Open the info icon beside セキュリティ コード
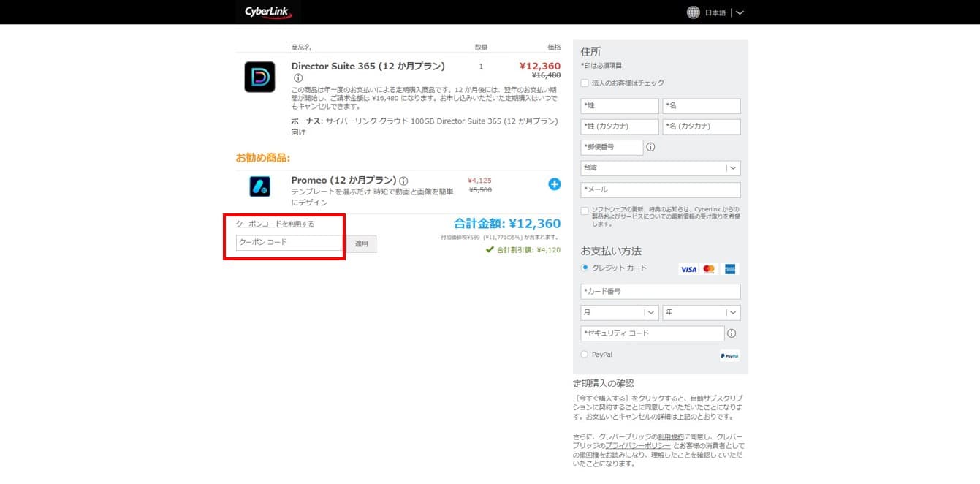This screenshot has height=484, width=980. pyautogui.click(x=732, y=333)
